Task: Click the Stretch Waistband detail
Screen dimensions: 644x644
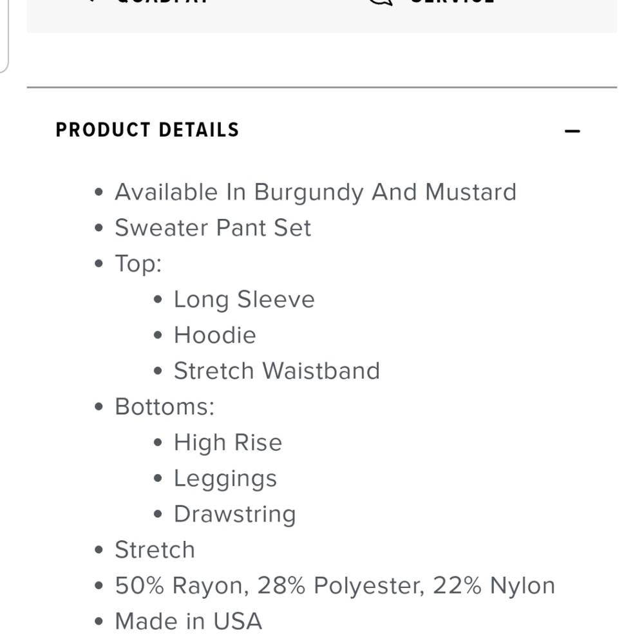Action: 276,371
